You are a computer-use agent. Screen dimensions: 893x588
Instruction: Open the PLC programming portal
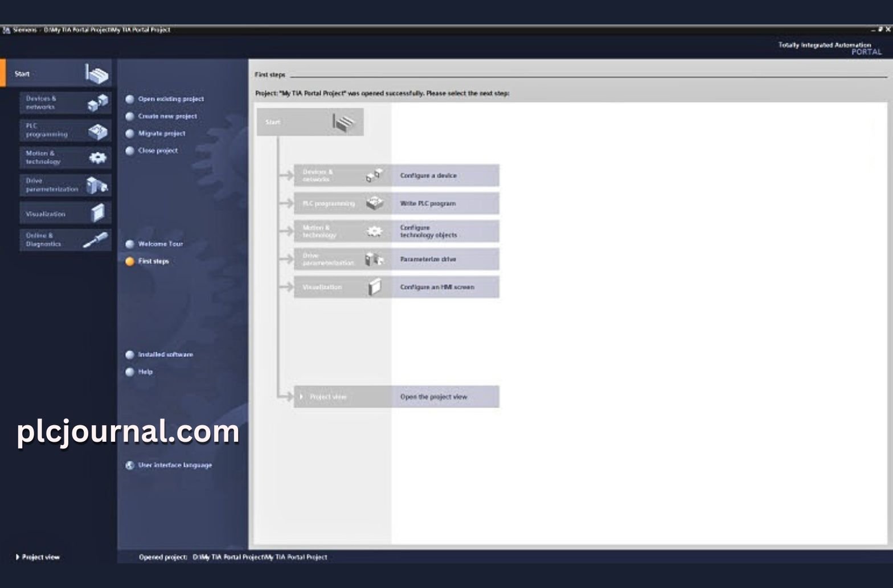click(x=65, y=130)
